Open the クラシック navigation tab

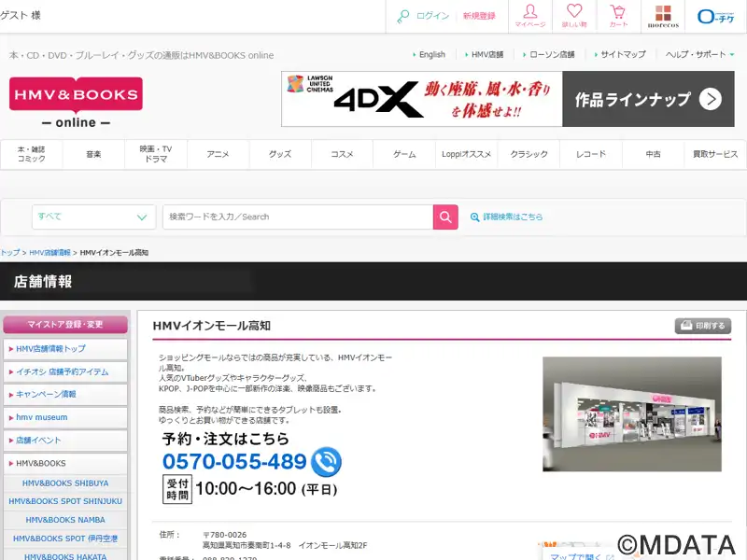[x=529, y=154]
